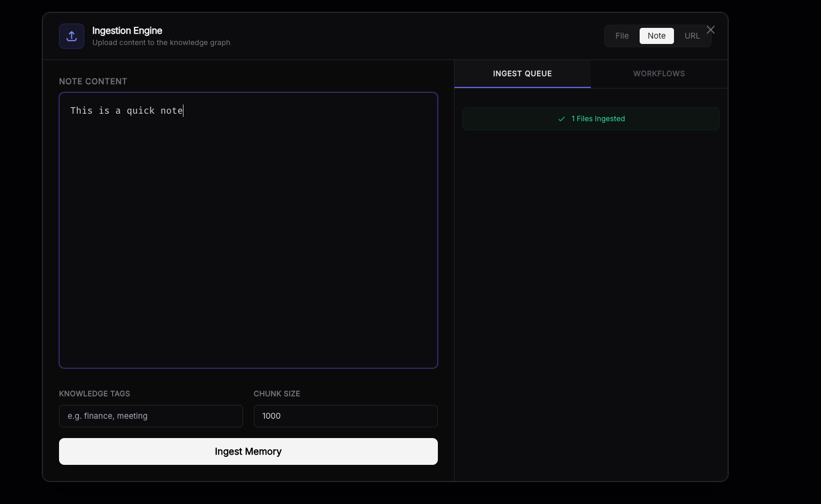Switch input mode to File
The height and width of the screenshot is (504, 821).
pyautogui.click(x=622, y=36)
